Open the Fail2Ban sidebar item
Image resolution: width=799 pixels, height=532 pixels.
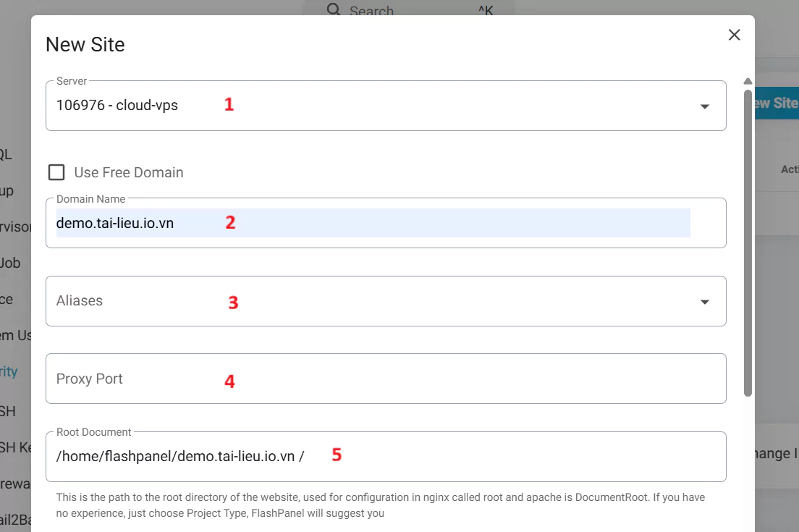14,520
